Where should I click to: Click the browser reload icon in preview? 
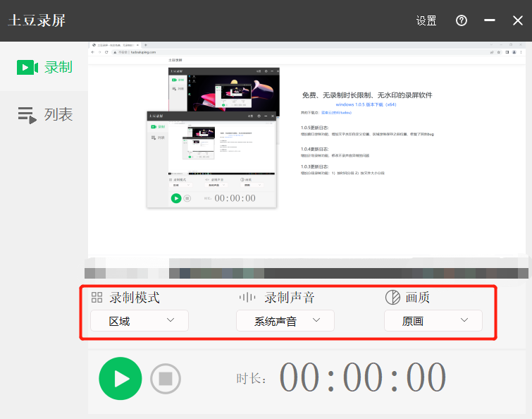coord(106,52)
